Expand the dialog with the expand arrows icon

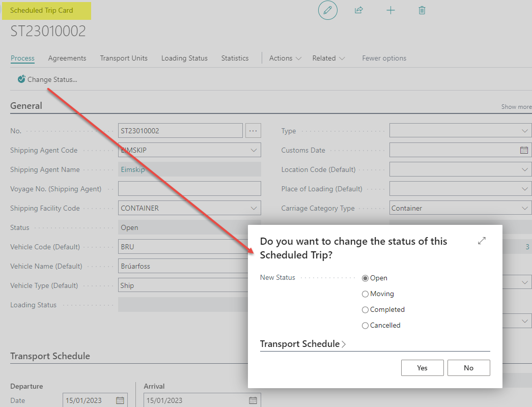pos(482,241)
